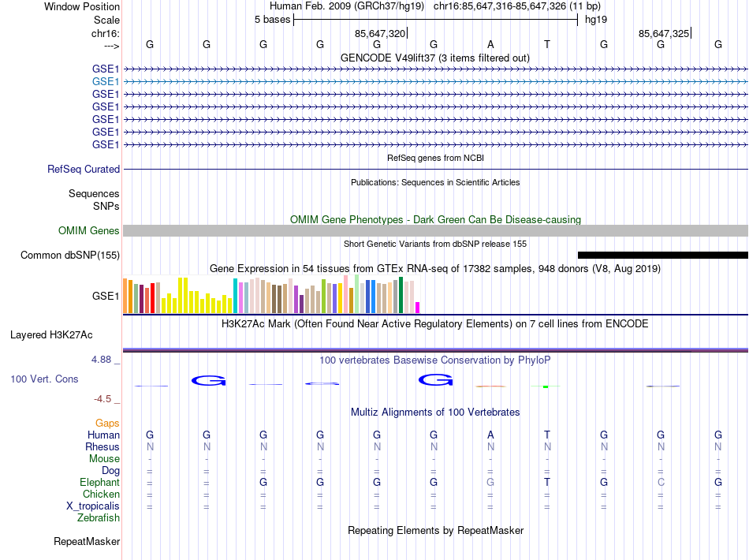749x560 pixels.
Task: Click the T base in Elephant row
Action: tap(547, 483)
